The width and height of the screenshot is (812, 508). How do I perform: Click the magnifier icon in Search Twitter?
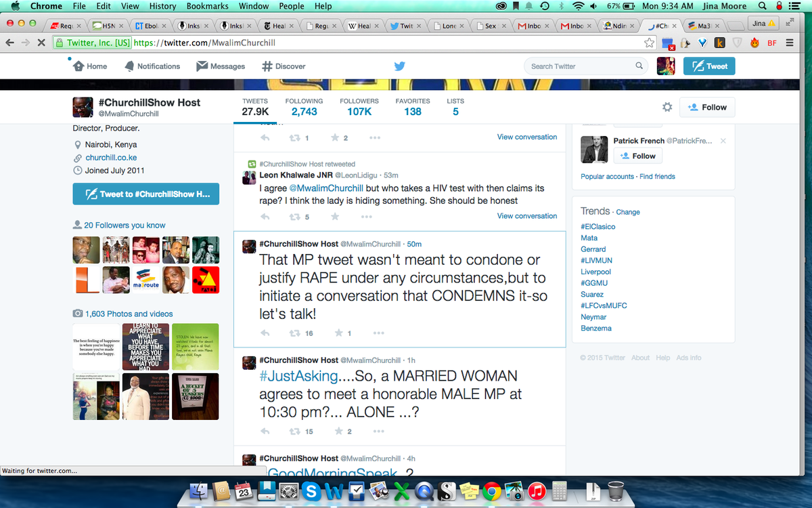click(x=639, y=66)
